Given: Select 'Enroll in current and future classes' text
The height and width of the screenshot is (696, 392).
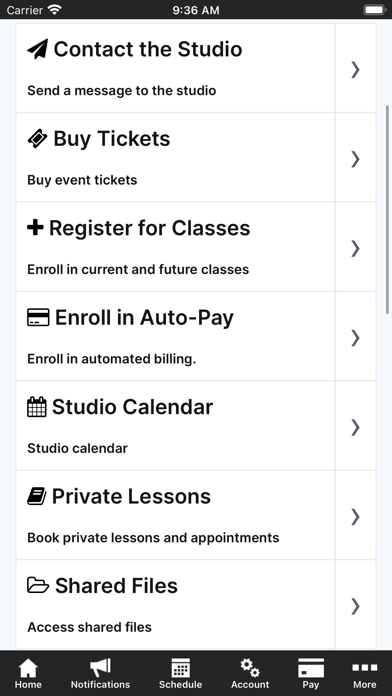Looking at the screenshot, I should [138, 269].
